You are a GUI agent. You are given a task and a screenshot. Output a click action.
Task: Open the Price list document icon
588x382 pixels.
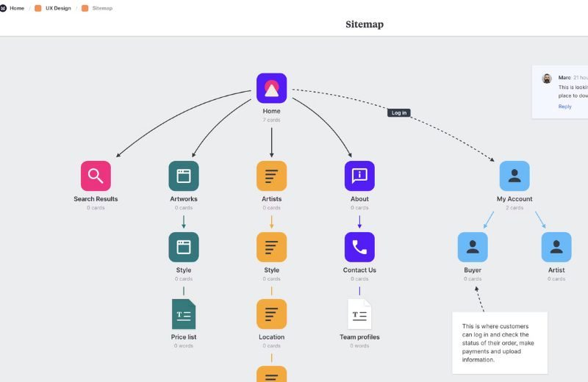[184, 314]
